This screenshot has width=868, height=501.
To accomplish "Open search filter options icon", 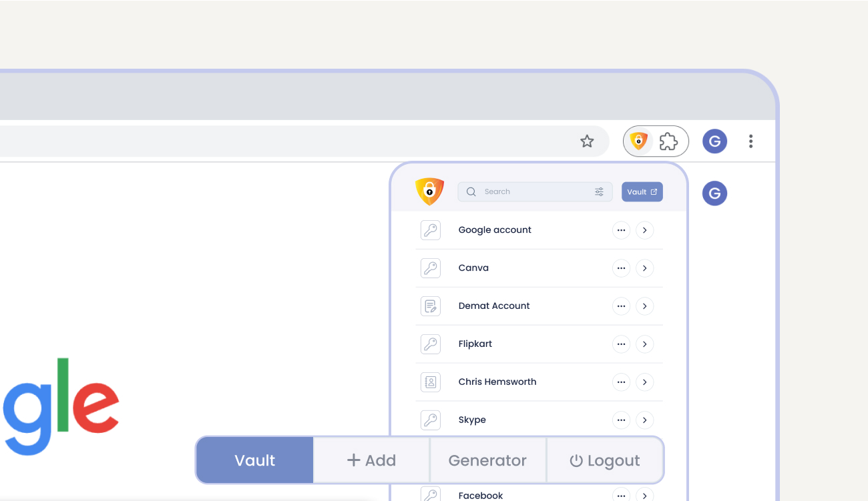I will pyautogui.click(x=599, y=191).
